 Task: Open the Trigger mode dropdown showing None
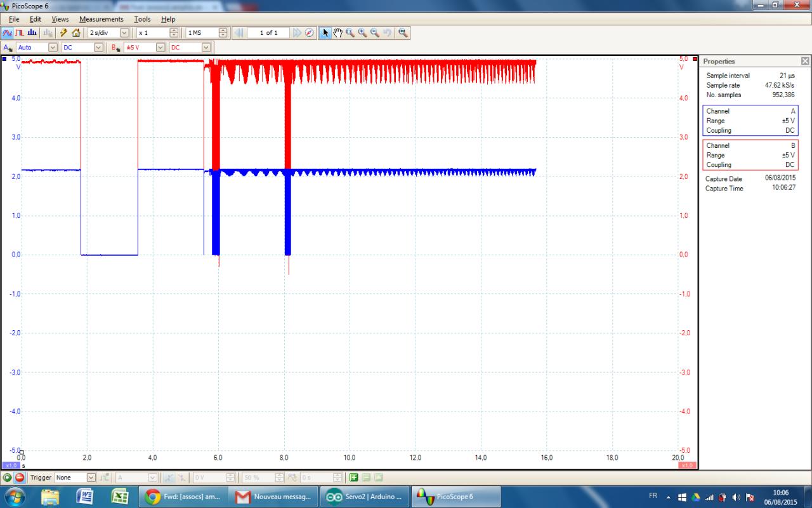[x=91, y=478]
